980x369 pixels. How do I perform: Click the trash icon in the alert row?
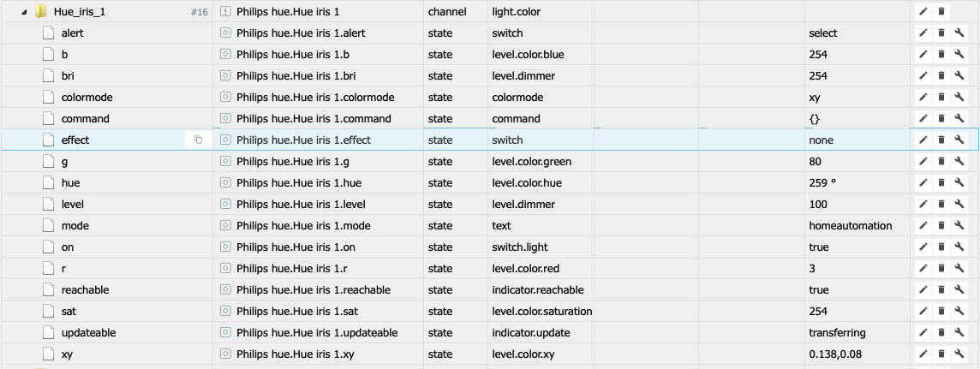(x=941, y=33)
